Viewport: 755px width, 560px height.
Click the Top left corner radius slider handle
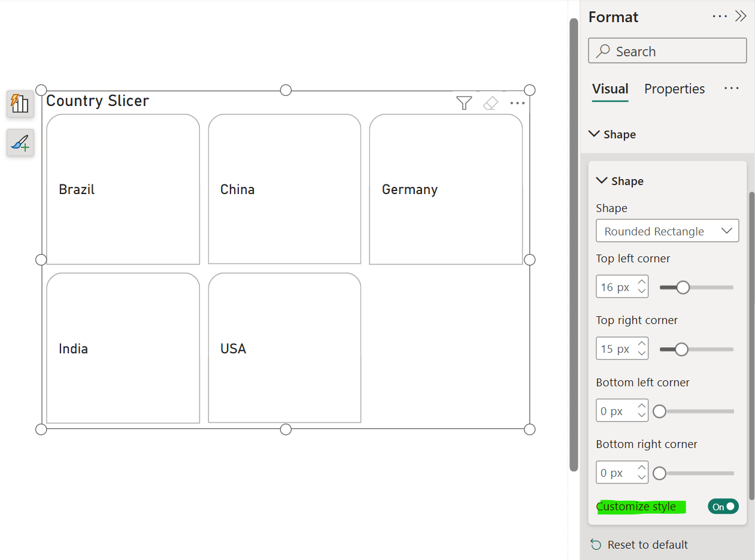click(x=683, y=287)
